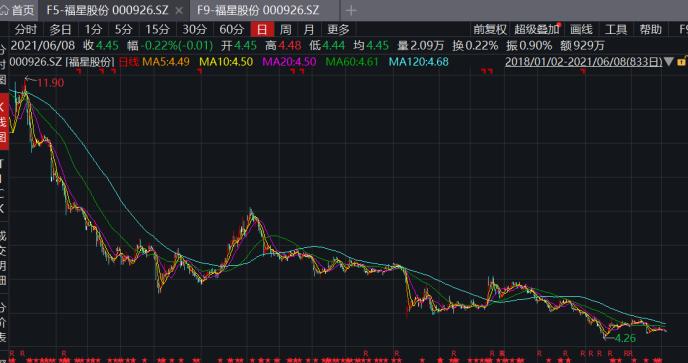688x363 pixels.
Task: Click the 均 4.45 average price
Action: click(x=371, y=46)
